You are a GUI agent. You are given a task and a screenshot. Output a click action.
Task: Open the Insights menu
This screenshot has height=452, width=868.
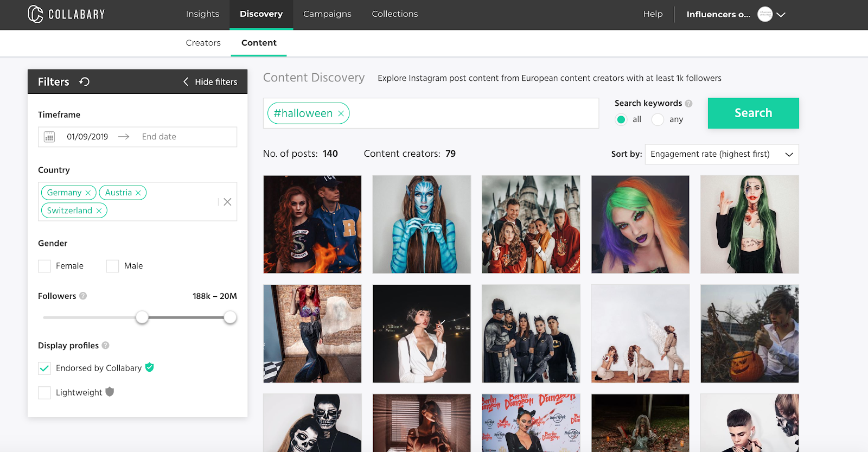click(202, 14)
